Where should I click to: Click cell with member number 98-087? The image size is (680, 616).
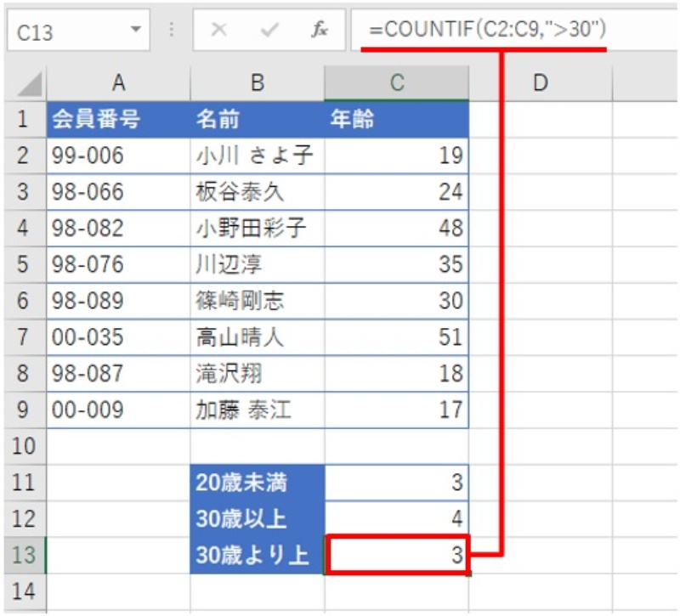[118, 374]
